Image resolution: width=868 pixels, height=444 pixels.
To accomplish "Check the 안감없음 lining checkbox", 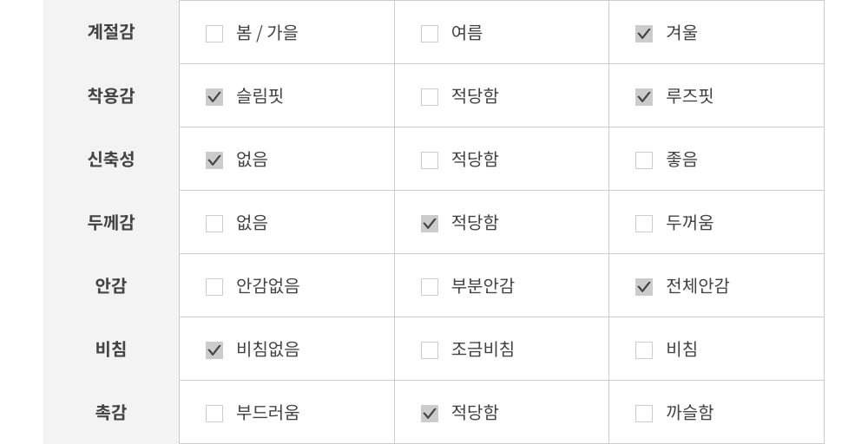I will 214,287.
